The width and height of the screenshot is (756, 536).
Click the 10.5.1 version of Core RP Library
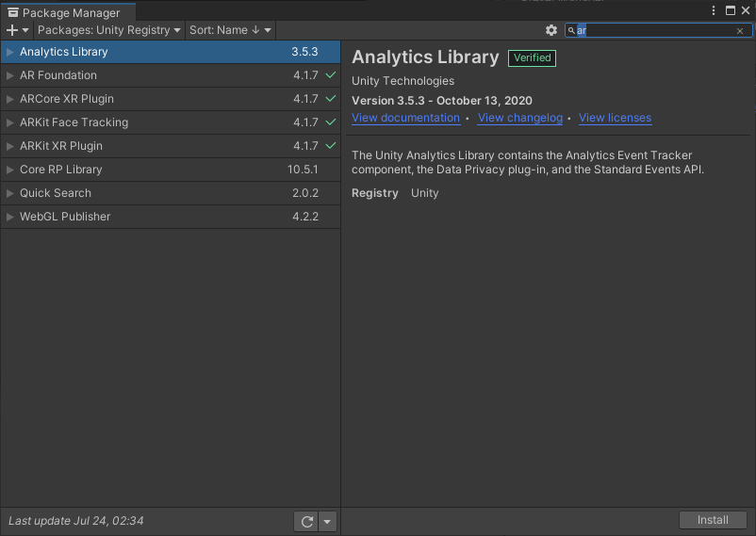(303, 170)
